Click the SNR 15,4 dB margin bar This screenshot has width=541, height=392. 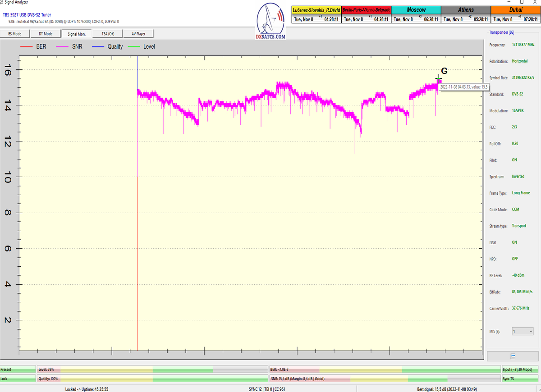pos(385,379)
